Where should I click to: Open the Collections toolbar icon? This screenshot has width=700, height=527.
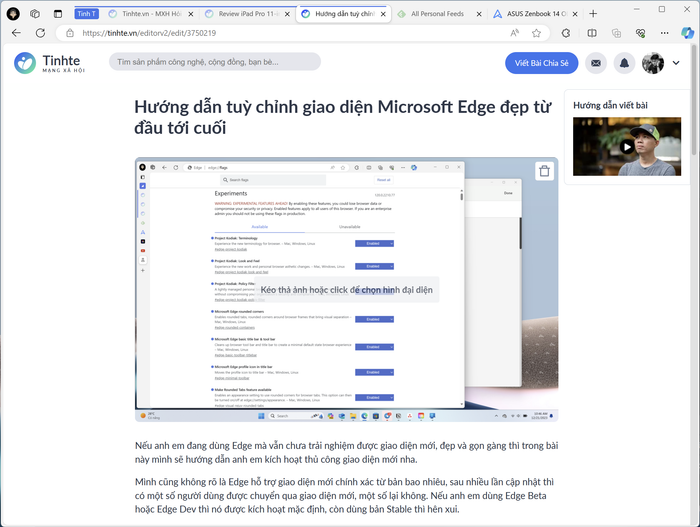(x=616, y=33)
